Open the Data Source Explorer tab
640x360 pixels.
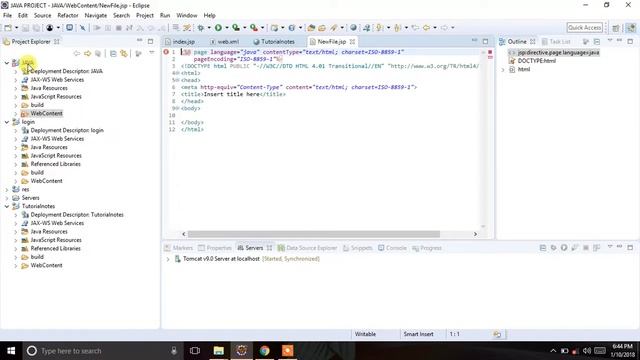[x=307, y=248]
